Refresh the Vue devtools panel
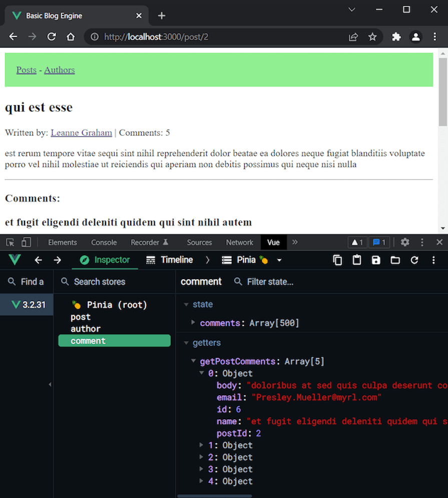This screenshot has height=498, width=448. point(414,260)
